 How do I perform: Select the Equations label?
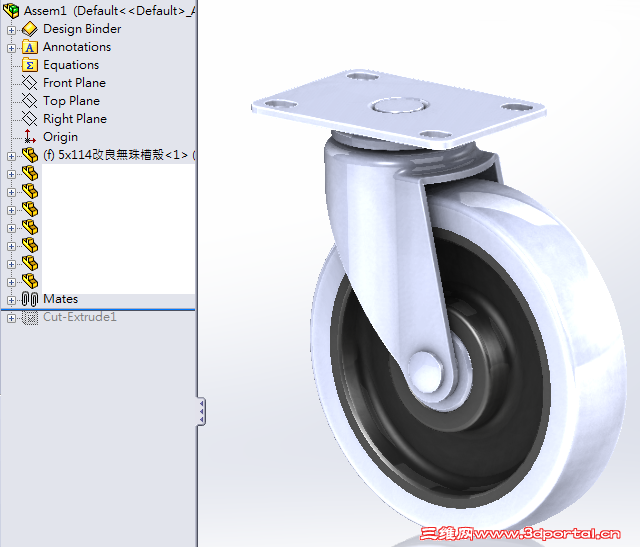coord(71,65)
